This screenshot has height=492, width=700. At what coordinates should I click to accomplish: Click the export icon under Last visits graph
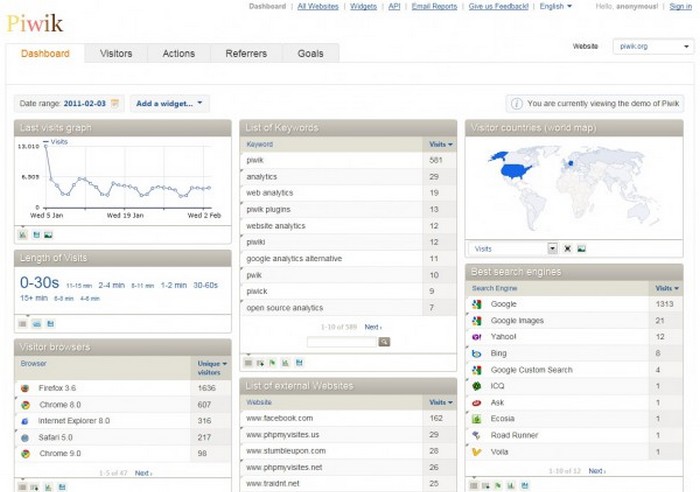point(36,235)
